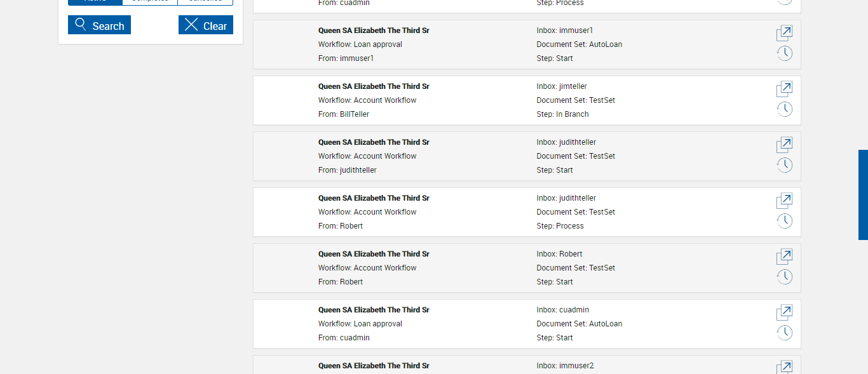Open judiththeller workflow at Process step
Viewport: 868px width, 374px height.
784,201
